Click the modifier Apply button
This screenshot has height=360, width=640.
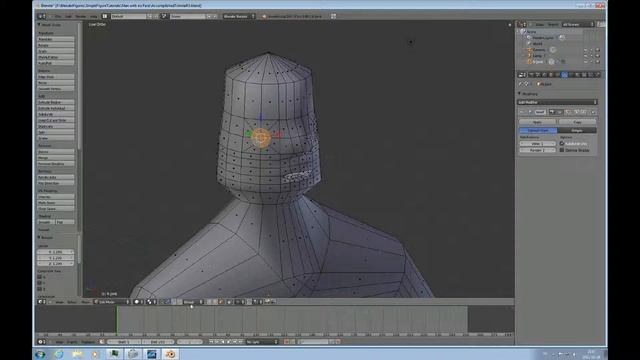[538, 122]
